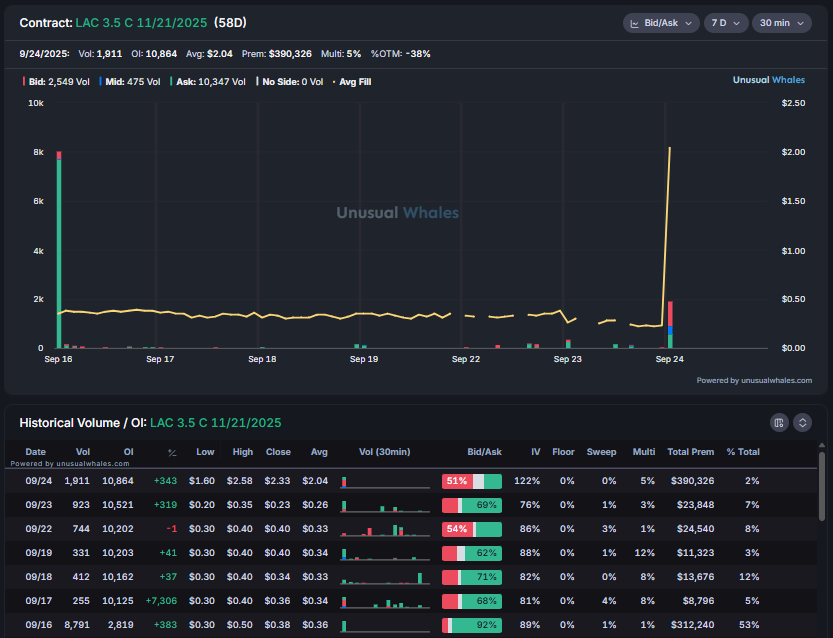Click the 09/22 Bid/Ask 54% bar
This screenshot has height=638, width=833.
472,529
